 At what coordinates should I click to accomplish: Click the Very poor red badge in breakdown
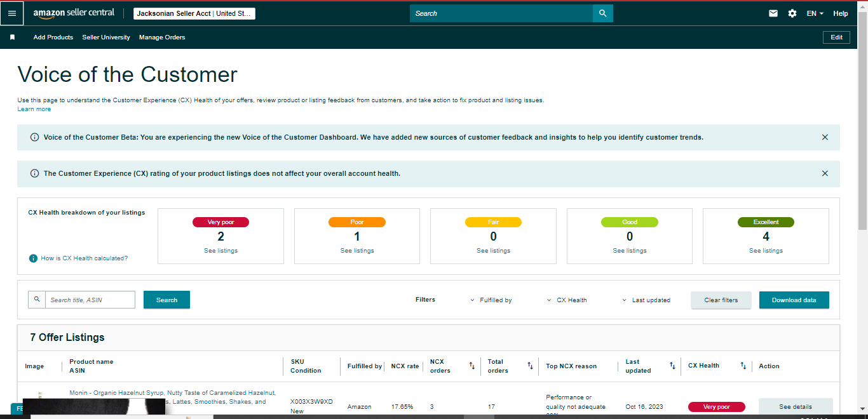220,222
